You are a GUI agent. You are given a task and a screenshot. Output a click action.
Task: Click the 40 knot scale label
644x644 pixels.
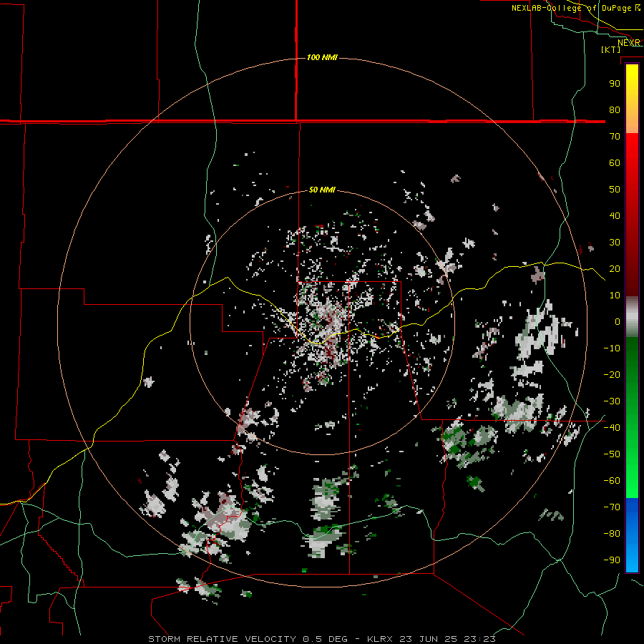[x=615, y=216]
